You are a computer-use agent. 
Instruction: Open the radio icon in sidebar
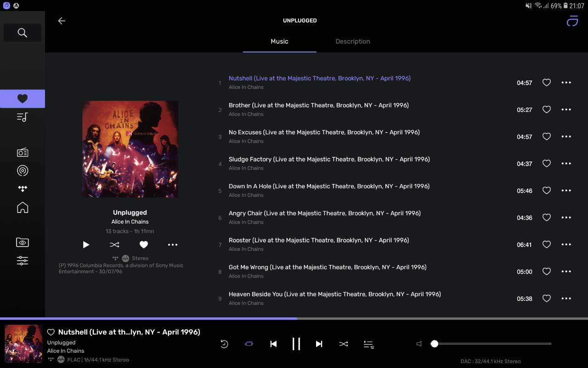pyautogui.click(x=22, y=153)
